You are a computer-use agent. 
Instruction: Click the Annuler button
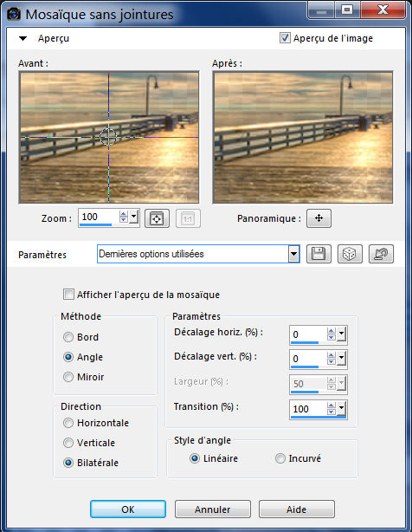click(212, 509)
